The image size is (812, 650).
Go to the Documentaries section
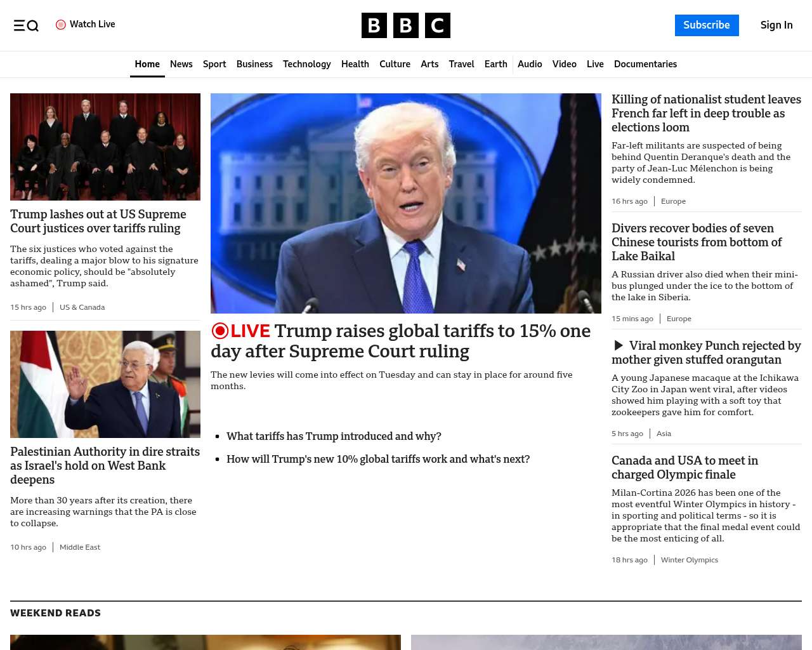tap(645, 64)
